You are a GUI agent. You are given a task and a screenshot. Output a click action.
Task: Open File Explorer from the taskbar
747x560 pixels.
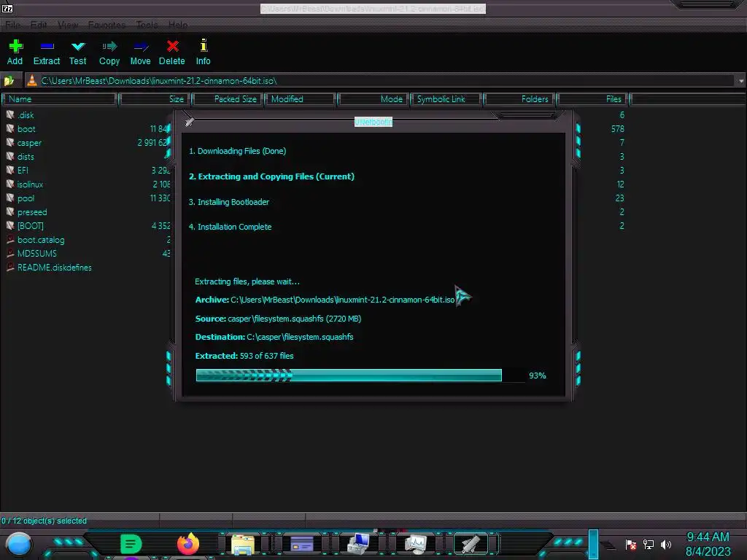click(x=243, y=544)
